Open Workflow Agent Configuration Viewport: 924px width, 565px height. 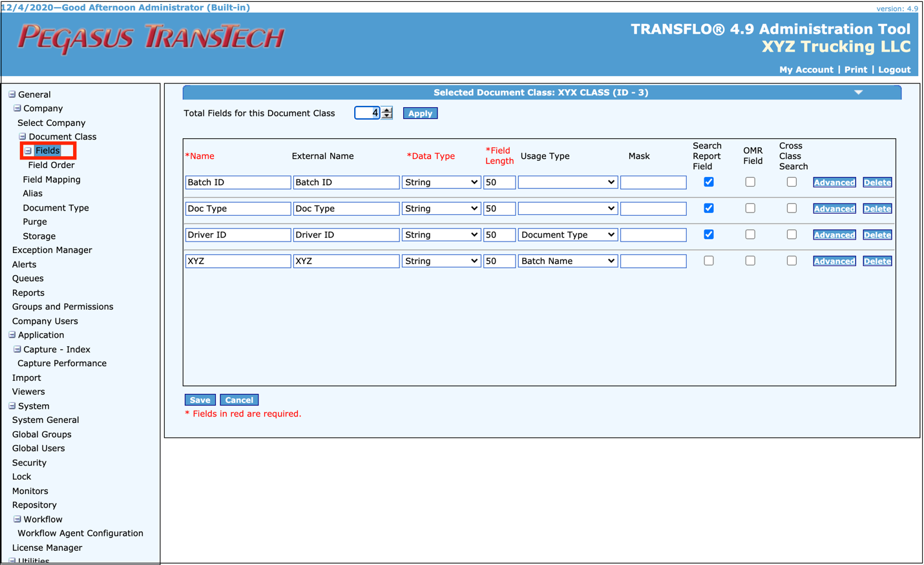pyautogui.click(x=80, y=533)
